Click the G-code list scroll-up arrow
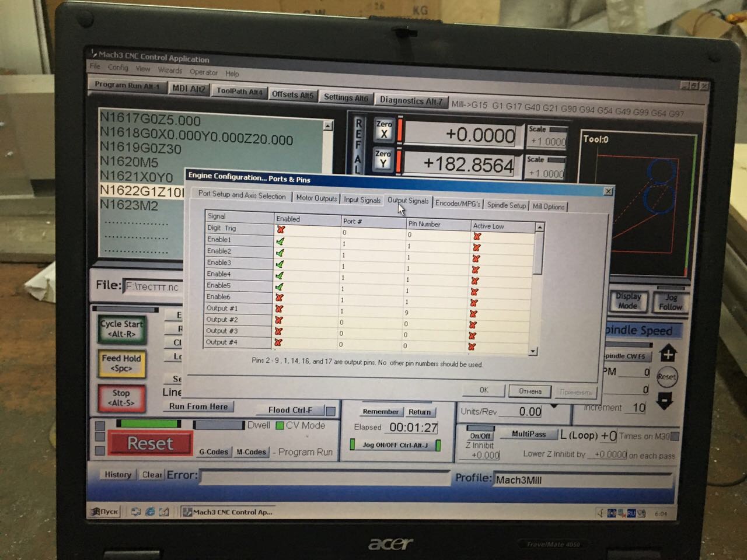747x560 pixels. pyautogui.click(x=328, y=126)
